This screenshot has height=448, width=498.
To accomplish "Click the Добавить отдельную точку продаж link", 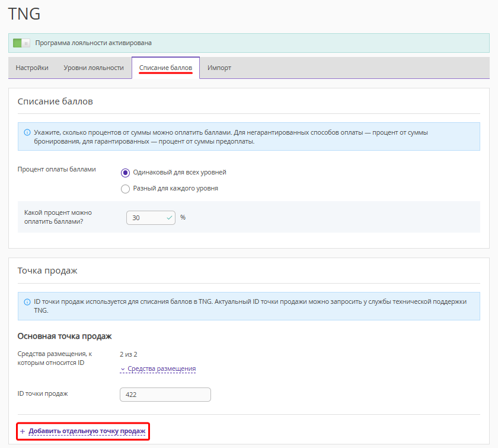I will tap(87, 431).
